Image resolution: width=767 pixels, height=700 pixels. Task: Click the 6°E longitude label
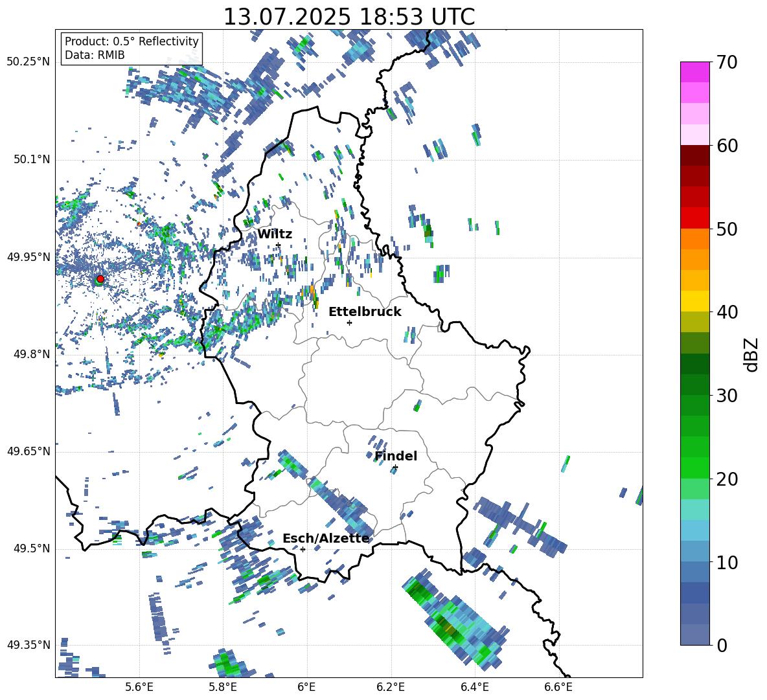point(306,687)
